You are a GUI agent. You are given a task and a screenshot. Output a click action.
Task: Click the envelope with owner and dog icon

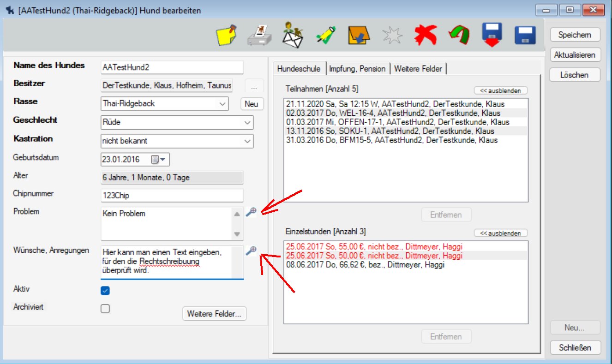[x=293, y=35]
